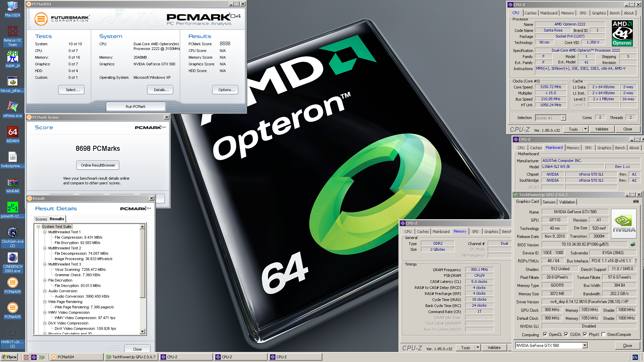644x362 pixels.
Task: Open the CINEBENCH 2003 desktop icon
Action: 12,262
